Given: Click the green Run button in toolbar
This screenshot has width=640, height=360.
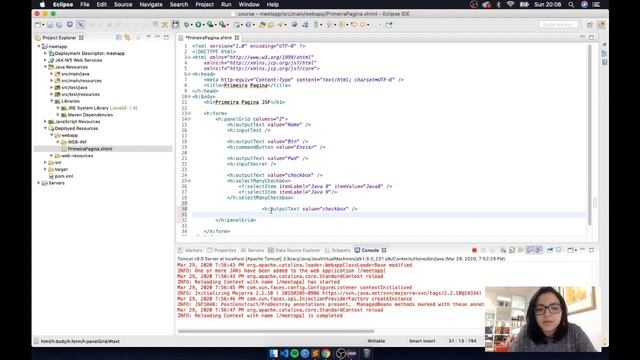Looking at the screenshot, I should (x=198, y=25).
